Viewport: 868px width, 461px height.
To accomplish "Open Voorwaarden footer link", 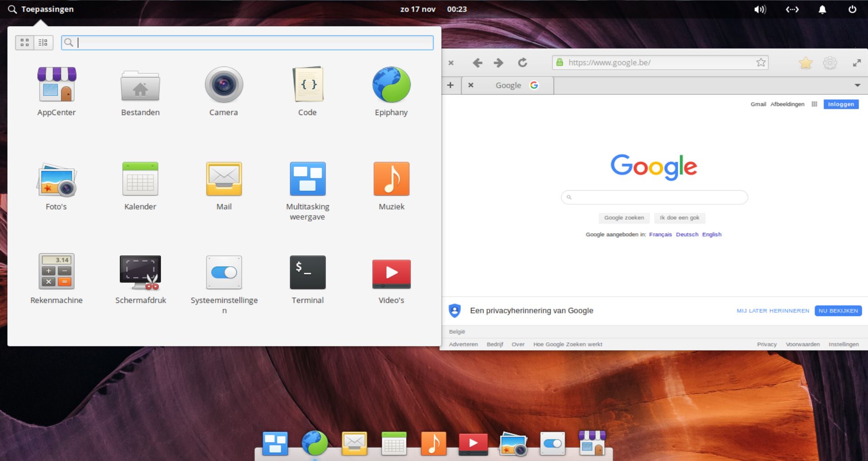I will point(803,344).
